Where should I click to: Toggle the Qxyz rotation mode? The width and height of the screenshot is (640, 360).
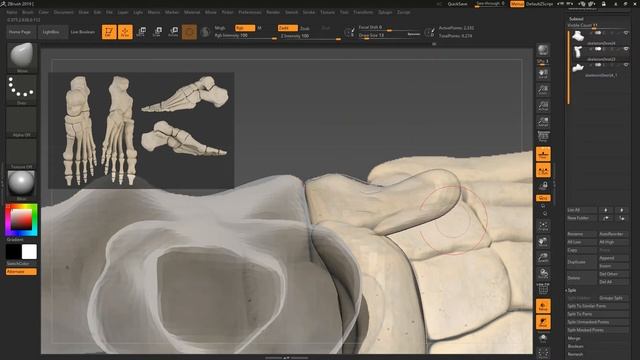[543, 198]
